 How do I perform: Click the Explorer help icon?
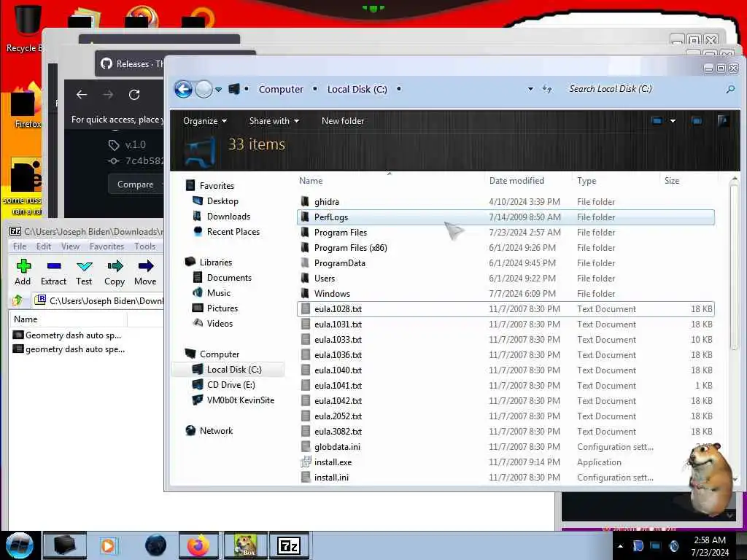(723, 120)
